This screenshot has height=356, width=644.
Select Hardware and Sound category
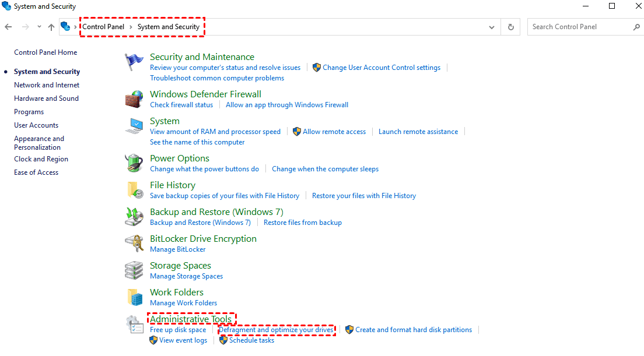pyautogui.click(x=46, y=98)
